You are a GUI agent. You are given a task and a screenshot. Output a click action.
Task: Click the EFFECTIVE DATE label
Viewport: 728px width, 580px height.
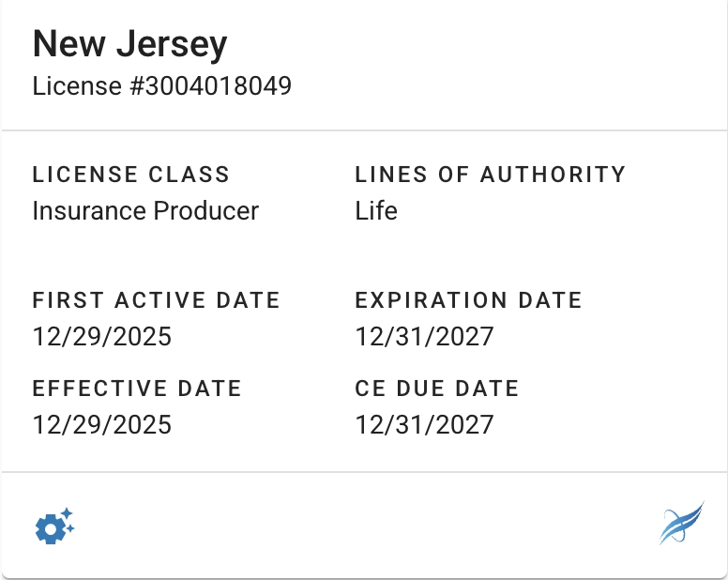tap(137, 389)
